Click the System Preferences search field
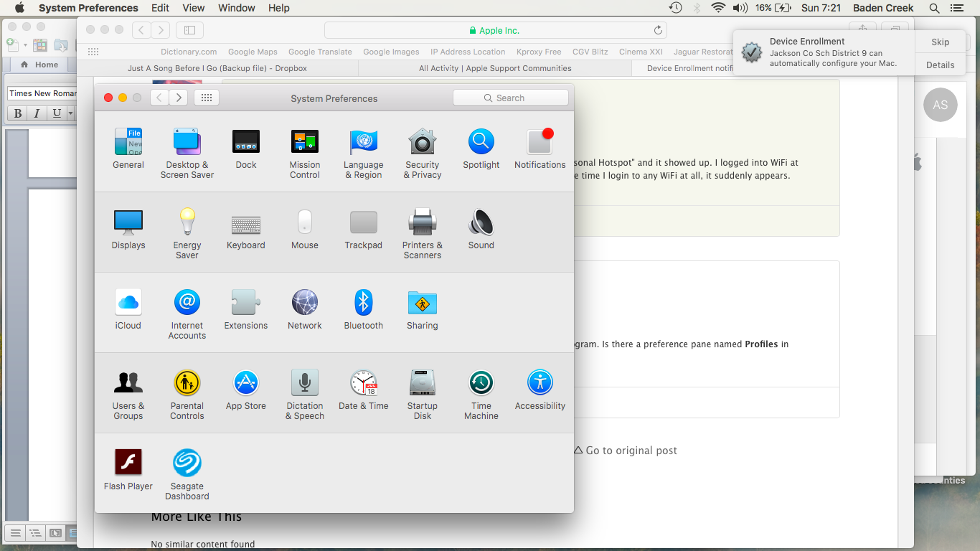Viewport: 980px width, 551px height. [510, 98]
